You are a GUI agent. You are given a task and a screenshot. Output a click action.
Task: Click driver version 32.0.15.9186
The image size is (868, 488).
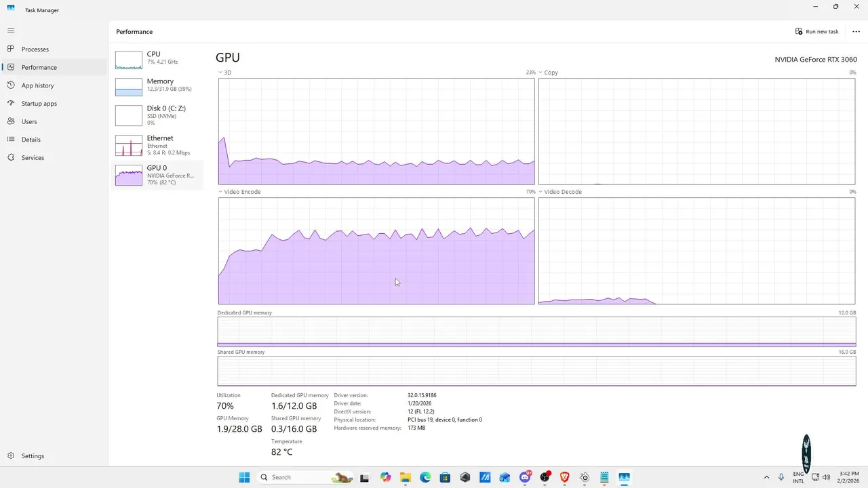click(x=422, y=395)
